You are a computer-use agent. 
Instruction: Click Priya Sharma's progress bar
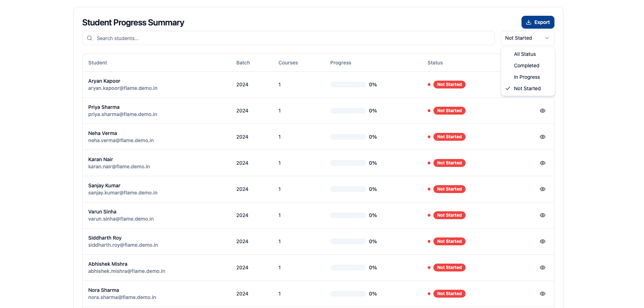pos(348,111)
